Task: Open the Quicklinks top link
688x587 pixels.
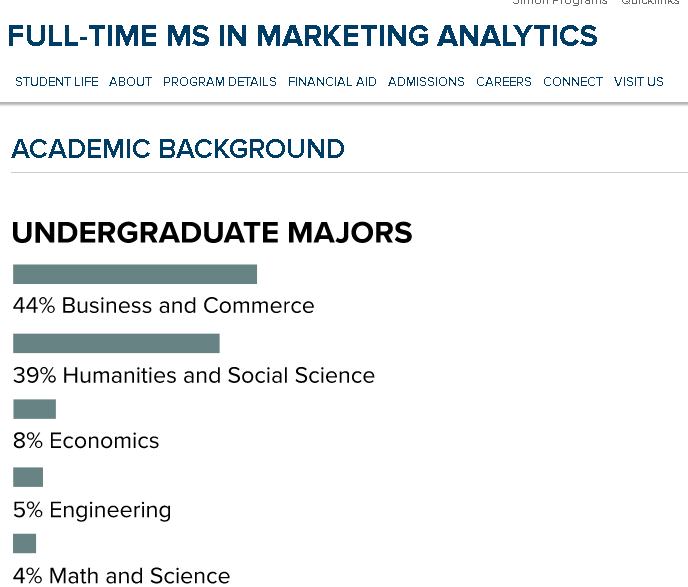Action: point(650,2)
